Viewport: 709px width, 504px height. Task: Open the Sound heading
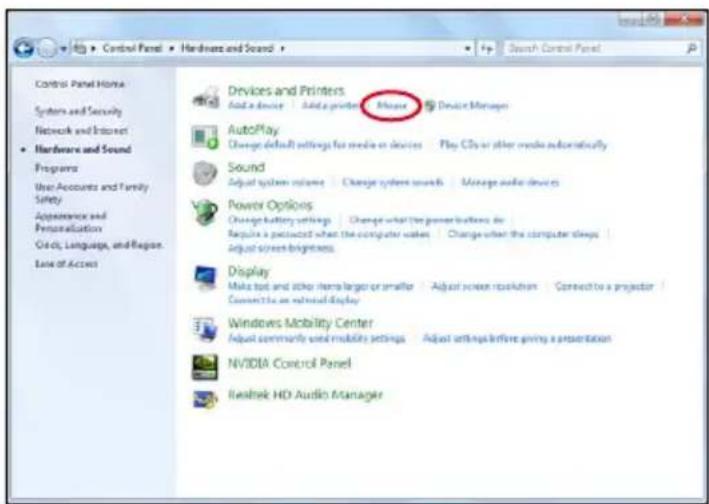point(246,168)
